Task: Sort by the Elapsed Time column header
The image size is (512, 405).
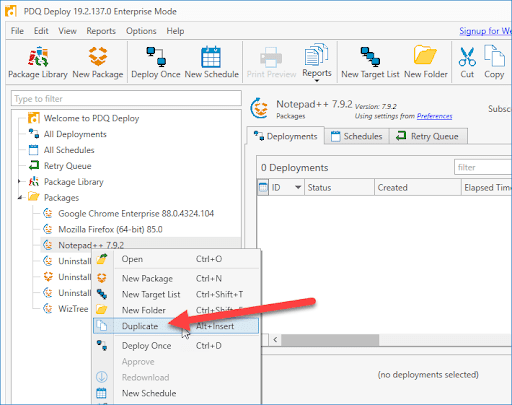Action: 487,188
